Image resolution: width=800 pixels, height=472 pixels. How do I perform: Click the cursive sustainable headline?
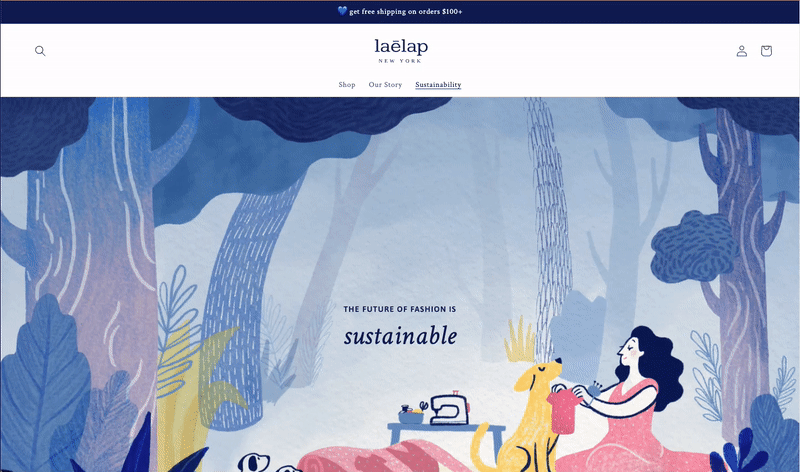coord(401,336)
